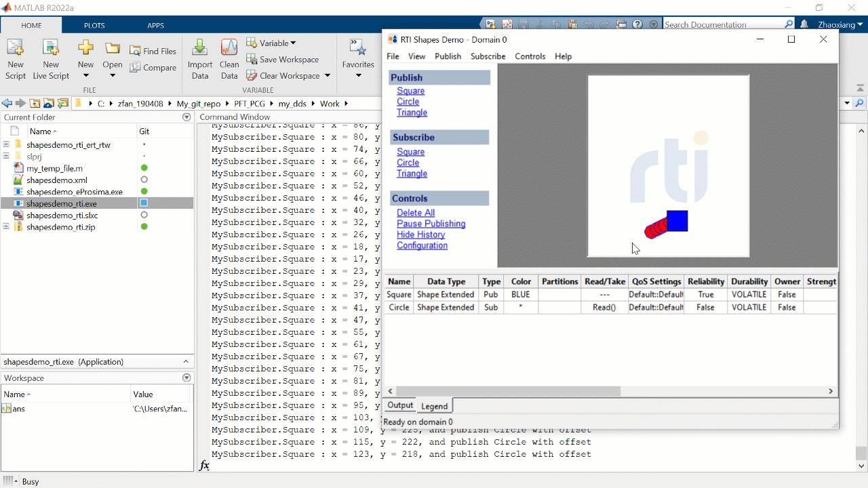Image resolution: width=868 pixels, height=488 pixels.
Task: Click the Paste icon in the quick access toolbar
Action: click(x=573, y=24)
